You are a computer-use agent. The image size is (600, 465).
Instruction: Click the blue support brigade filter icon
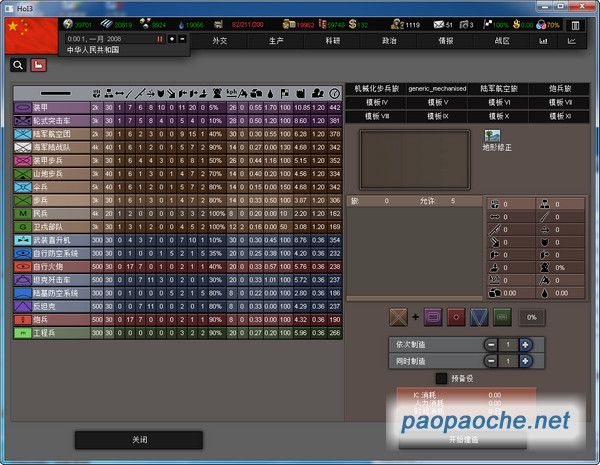click(479, 317)
